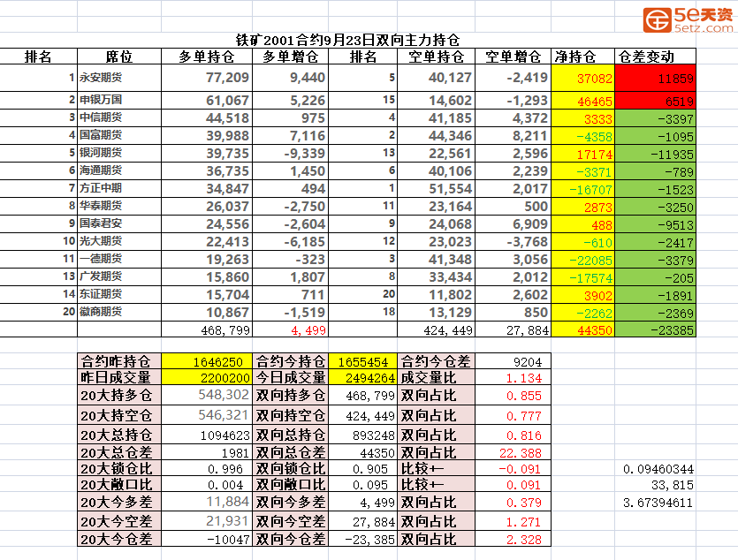Select the 多单增仓 column header
The height and width of the screenshot is (560, 738).
[291, 57]
